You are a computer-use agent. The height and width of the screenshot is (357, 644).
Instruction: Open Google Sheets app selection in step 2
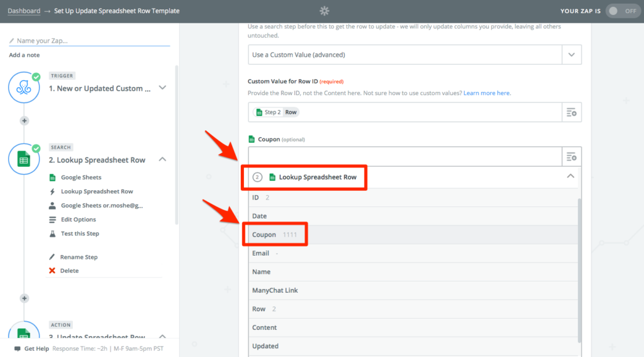click(81, 178)
